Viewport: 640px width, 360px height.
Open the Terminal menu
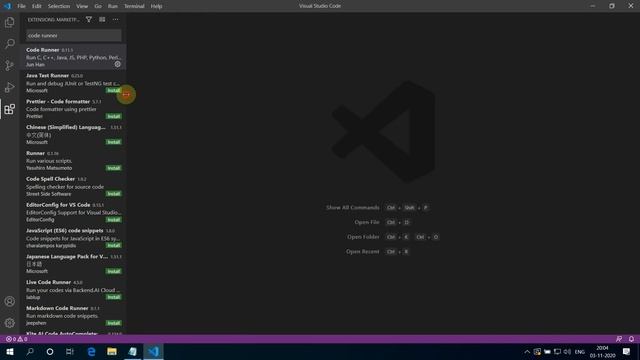point(134,6)
